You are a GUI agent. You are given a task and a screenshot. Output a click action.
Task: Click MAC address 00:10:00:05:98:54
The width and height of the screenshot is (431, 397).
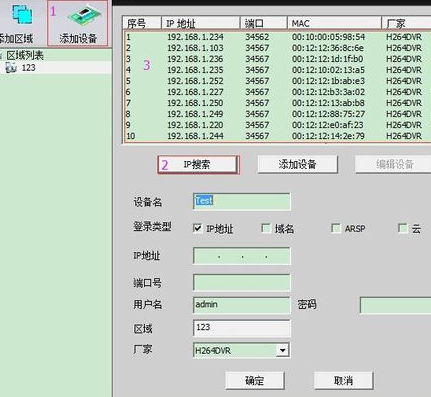328,37
